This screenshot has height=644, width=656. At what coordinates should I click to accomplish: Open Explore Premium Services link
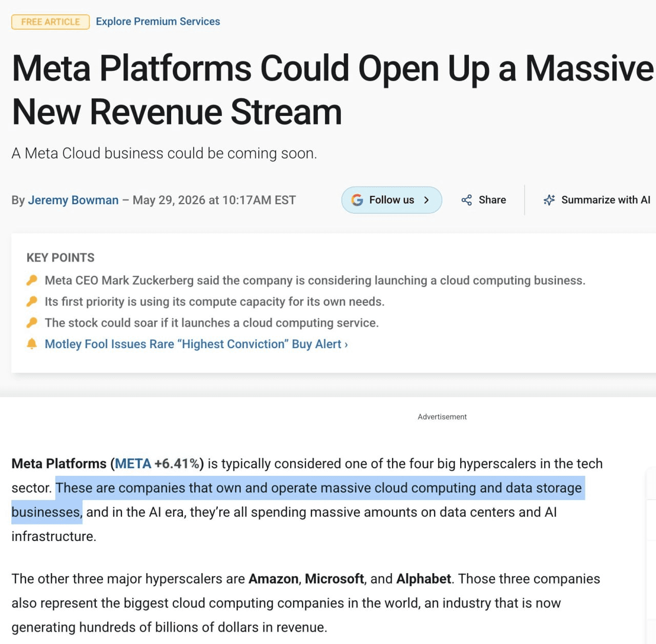click(x=158, y=22)
